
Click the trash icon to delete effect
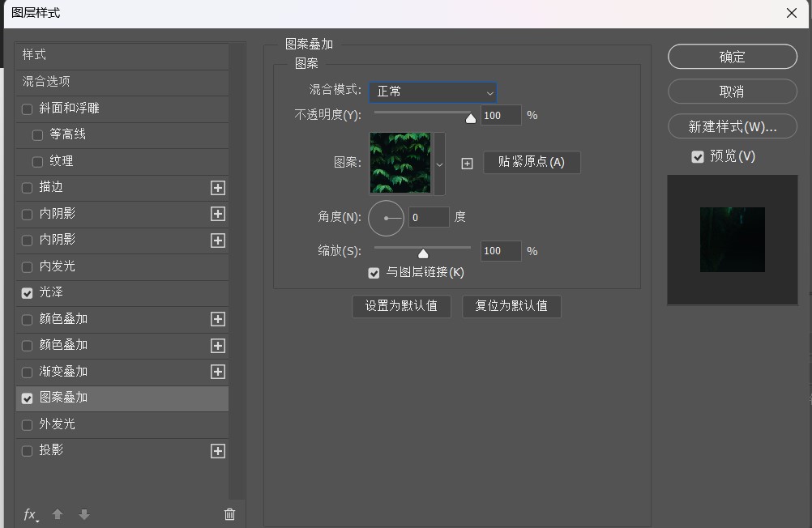tap(229, 514)
